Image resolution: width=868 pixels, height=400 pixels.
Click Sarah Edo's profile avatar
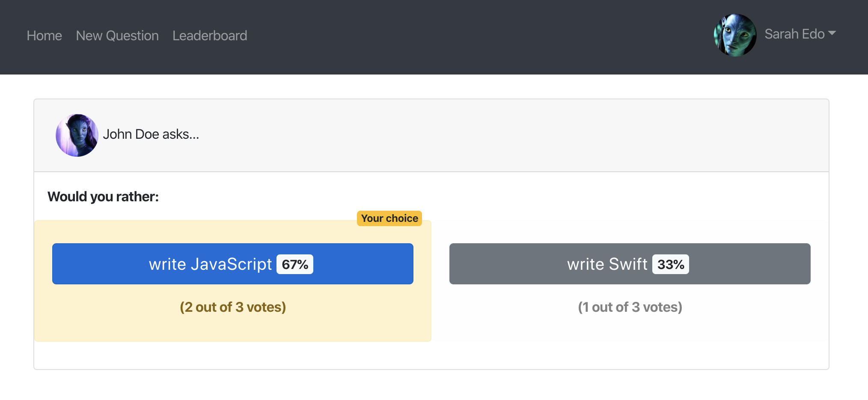735,35
